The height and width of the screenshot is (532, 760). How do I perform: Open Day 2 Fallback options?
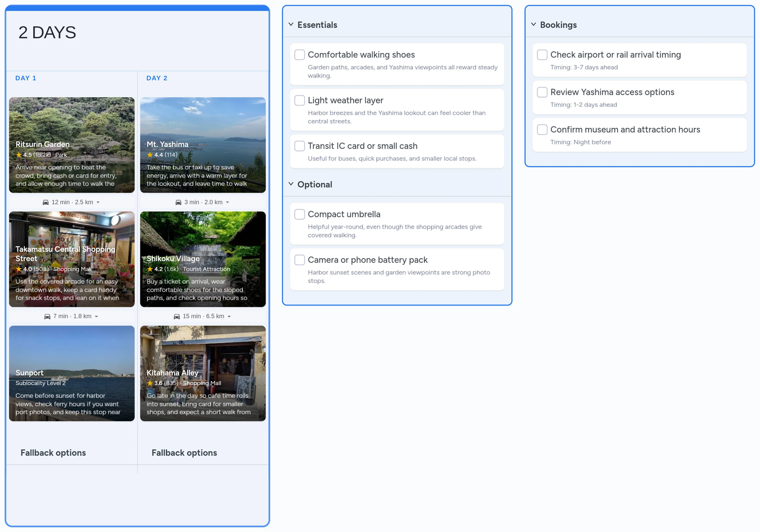click(184, 452)
